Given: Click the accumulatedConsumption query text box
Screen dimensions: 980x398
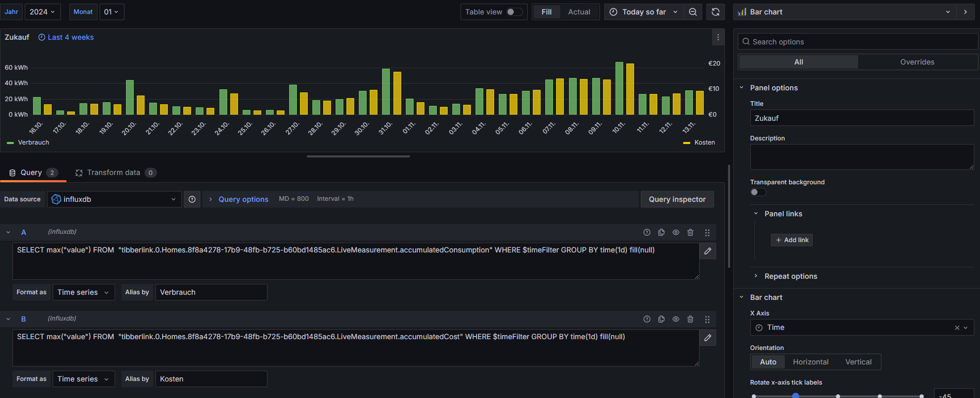Looking at the screenshot, I should coord(356,261).
